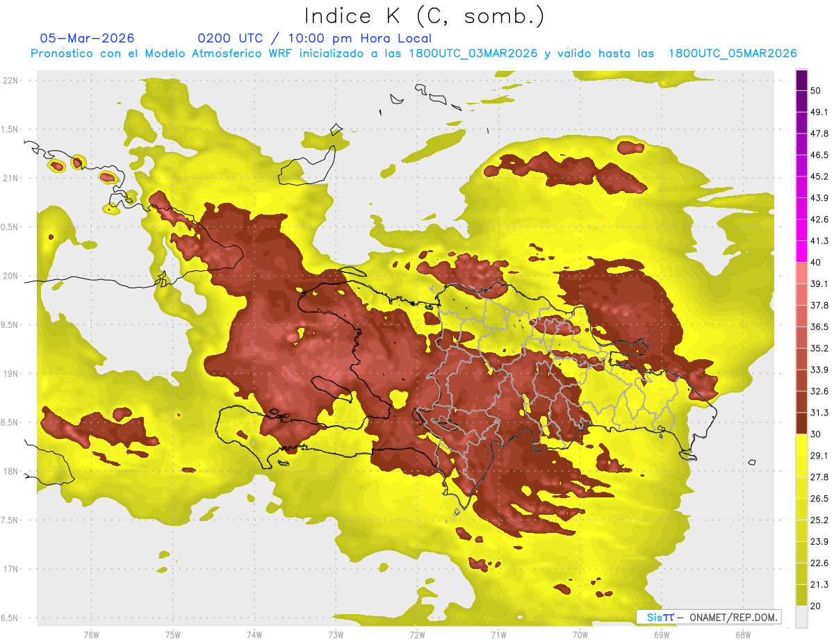Click the "19N" latitude label

tap(10, 374)
